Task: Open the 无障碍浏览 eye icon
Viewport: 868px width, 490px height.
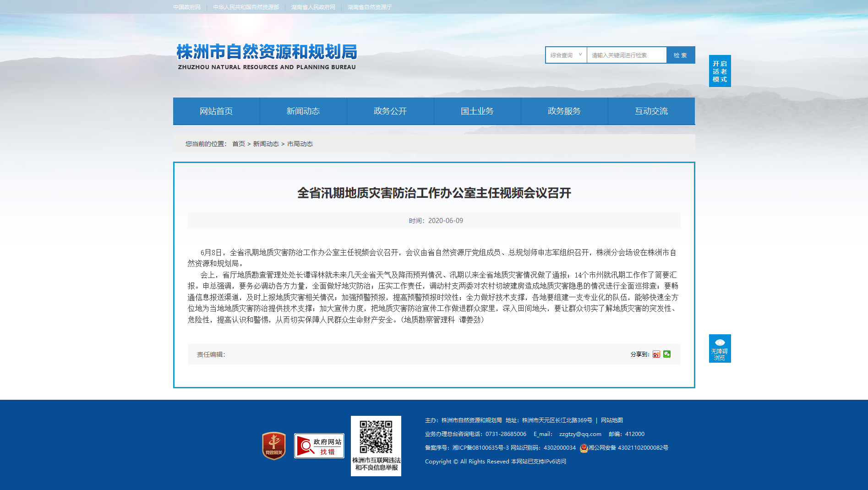Action: [x=720, y=348]
